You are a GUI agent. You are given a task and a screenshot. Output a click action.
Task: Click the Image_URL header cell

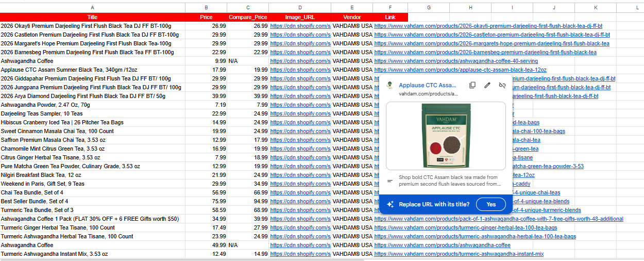(300, 17)
